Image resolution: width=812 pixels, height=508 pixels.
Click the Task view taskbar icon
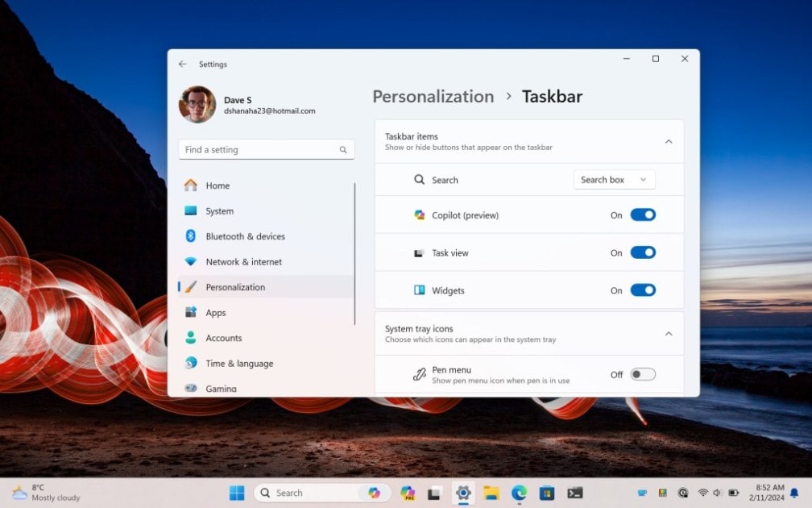pyautogui.click(x=434, y=493)
